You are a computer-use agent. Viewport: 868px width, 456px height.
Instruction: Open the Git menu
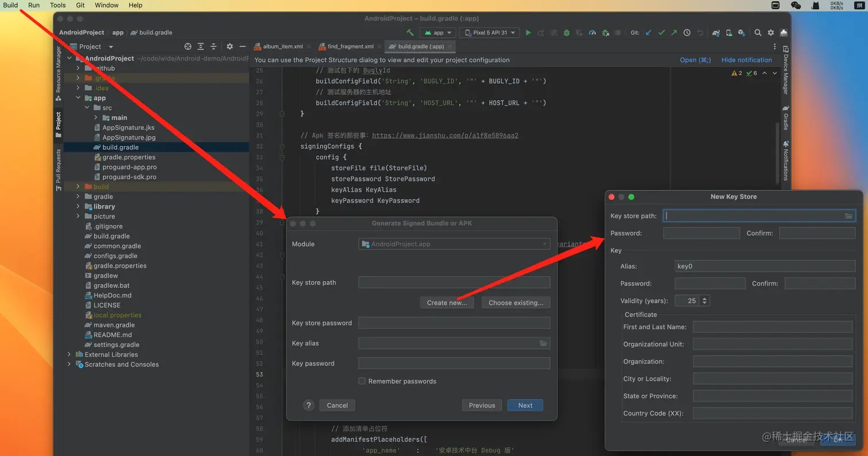coord(80,5)
